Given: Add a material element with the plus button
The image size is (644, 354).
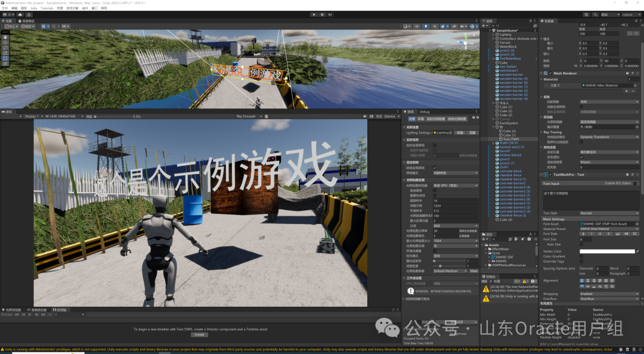Looking at the screenshot, I should pyautogui.click(x=626, y=91).
